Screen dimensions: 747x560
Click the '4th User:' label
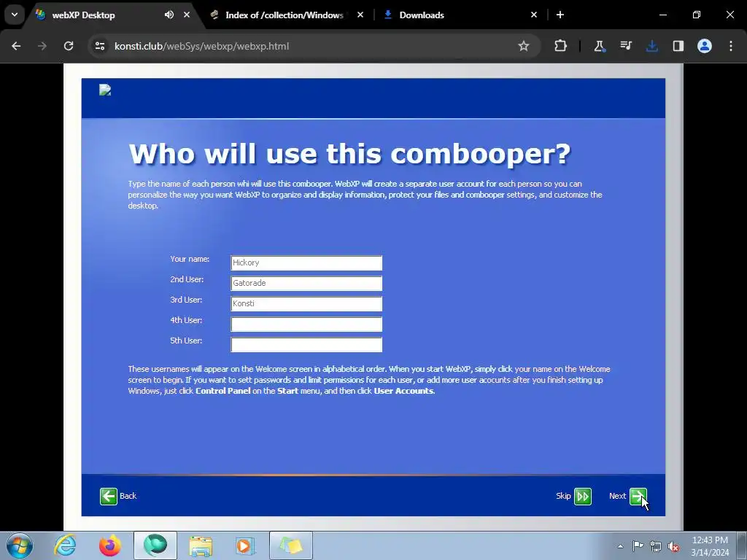(x=186, y=321)
